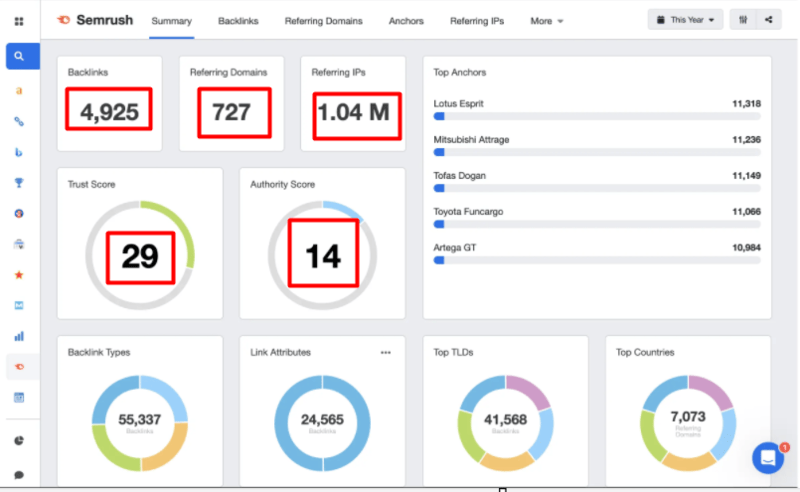Click the 11,149 count for Tofas Dogan

(x=746, y=176)
